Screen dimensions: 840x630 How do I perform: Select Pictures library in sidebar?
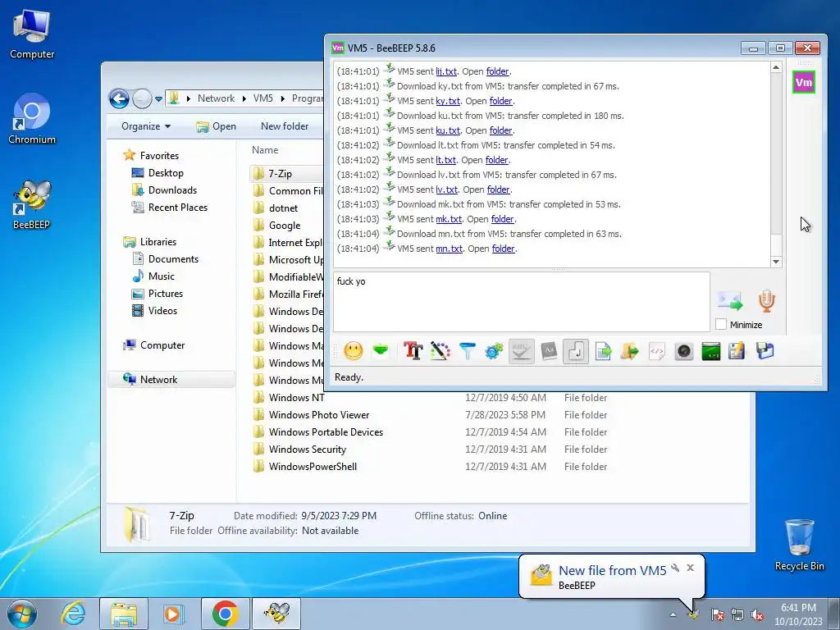coord(166,293)
